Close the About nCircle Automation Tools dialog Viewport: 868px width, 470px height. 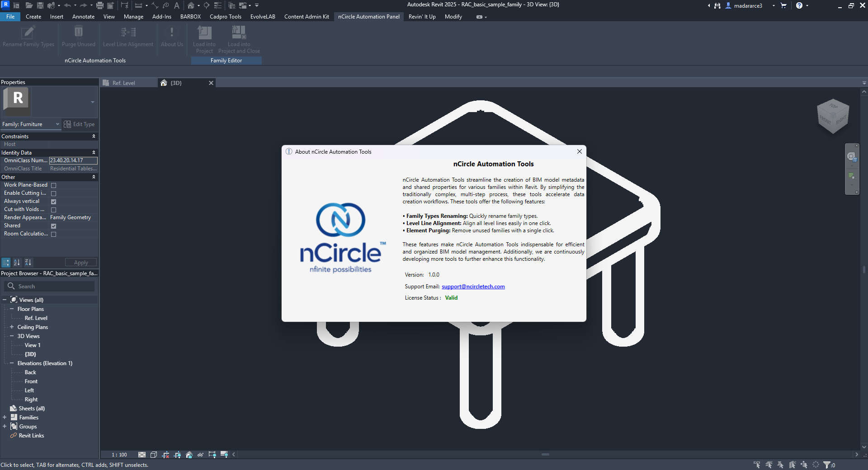coord(579,151)
